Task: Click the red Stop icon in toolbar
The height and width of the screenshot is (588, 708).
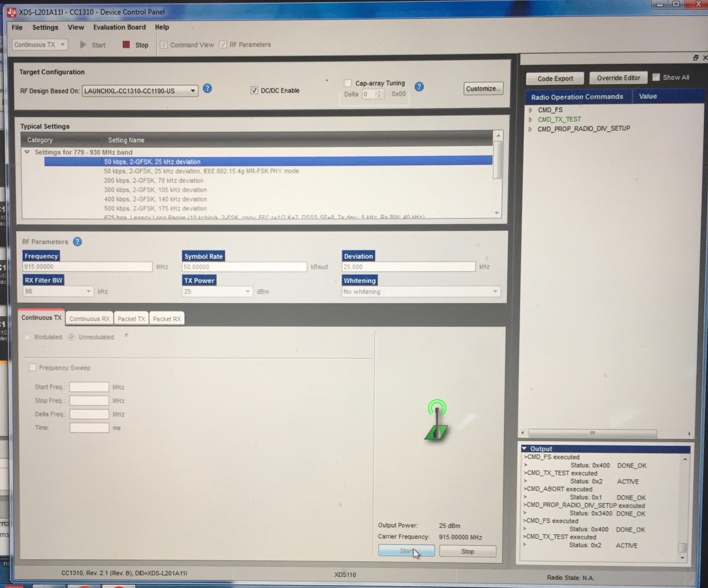Action: coord(126,45)
